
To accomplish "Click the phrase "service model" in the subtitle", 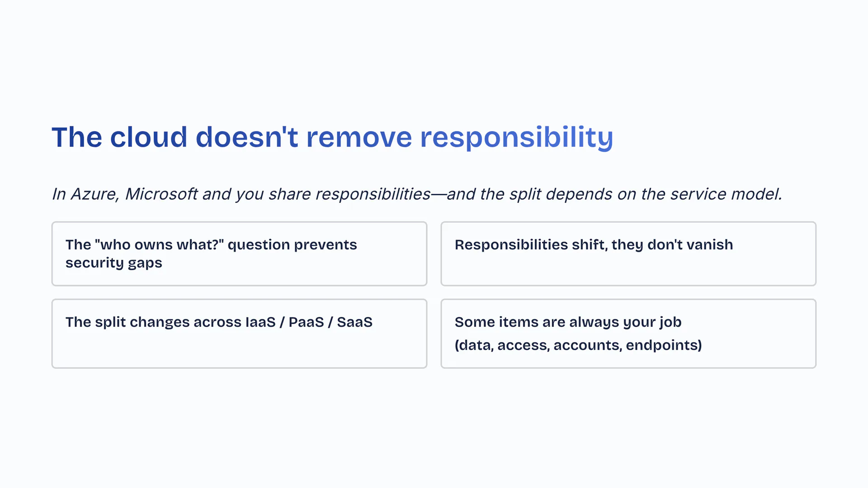I will (x=725, y=194).
